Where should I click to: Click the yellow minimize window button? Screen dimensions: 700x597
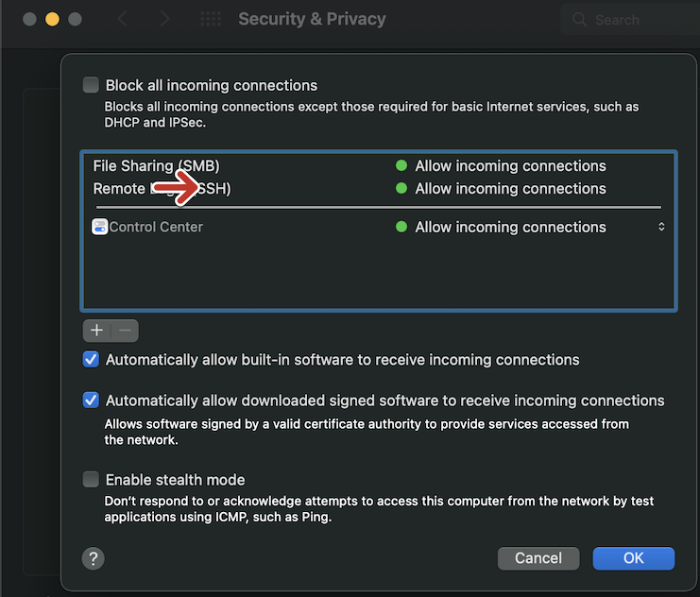tap(53, 19)
